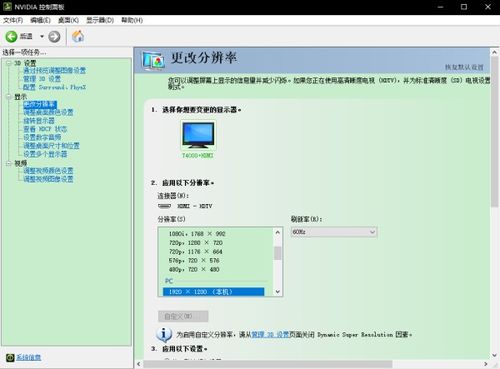
Task: Click main panel scroll-up arrow
Action: coord(495,52)
